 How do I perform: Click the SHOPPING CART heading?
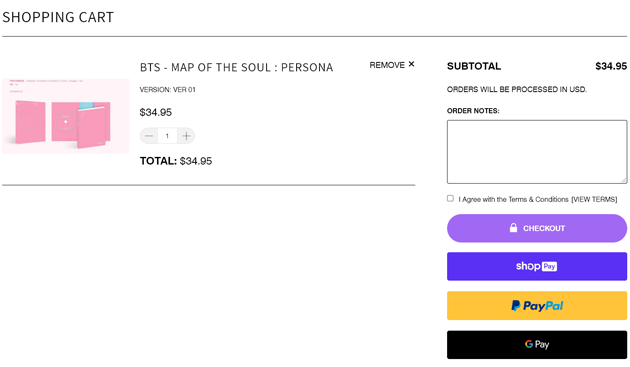click(58, 17)
